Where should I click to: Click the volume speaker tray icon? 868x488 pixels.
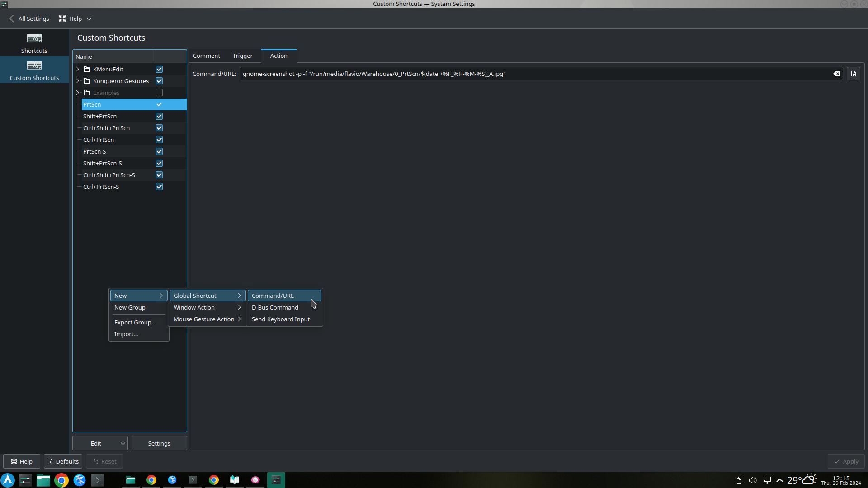pos(753,480)
